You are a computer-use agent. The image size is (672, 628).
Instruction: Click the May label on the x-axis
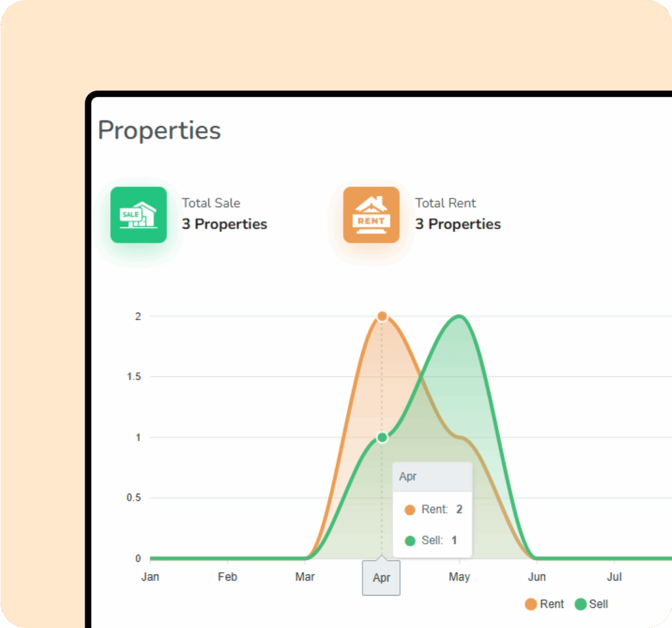459,577
